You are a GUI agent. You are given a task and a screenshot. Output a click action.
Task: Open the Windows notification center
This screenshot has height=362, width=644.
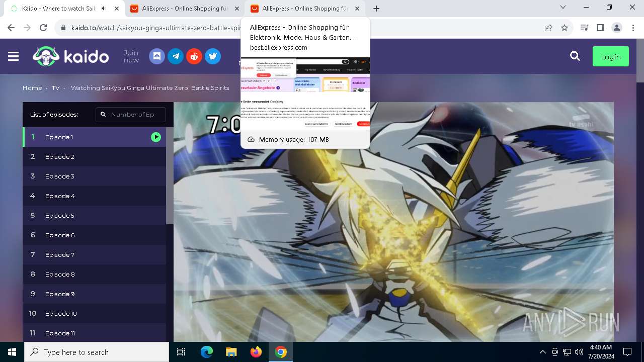pyautogui.click(x=627, y=352)
